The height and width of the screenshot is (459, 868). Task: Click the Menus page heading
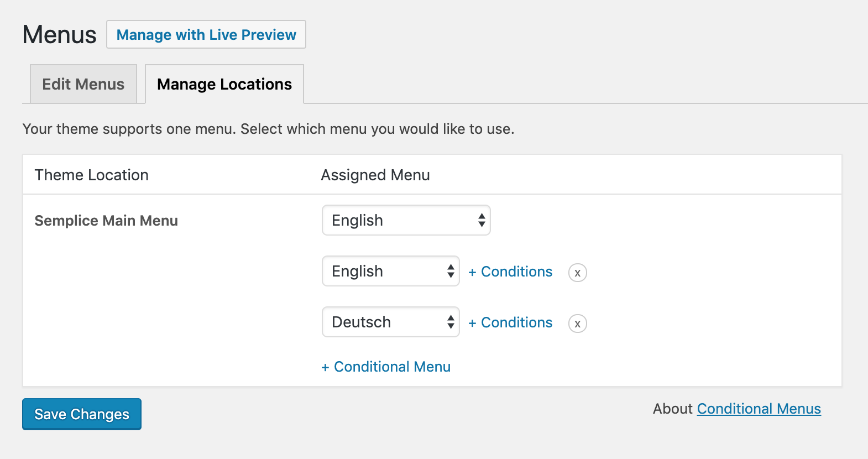coord(60,35)
